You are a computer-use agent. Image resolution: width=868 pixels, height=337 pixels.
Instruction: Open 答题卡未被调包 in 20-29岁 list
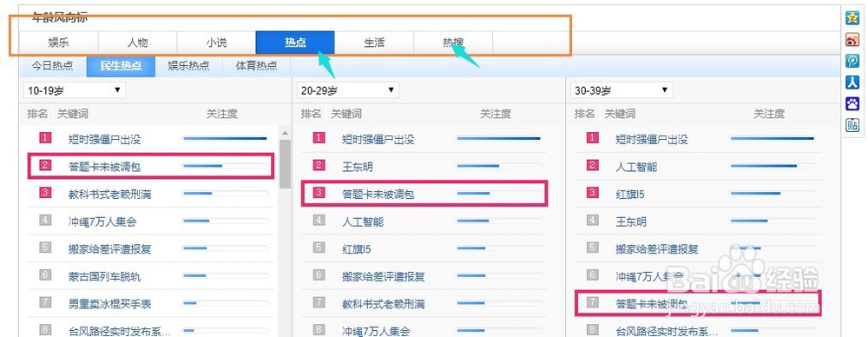click(378, 195)
